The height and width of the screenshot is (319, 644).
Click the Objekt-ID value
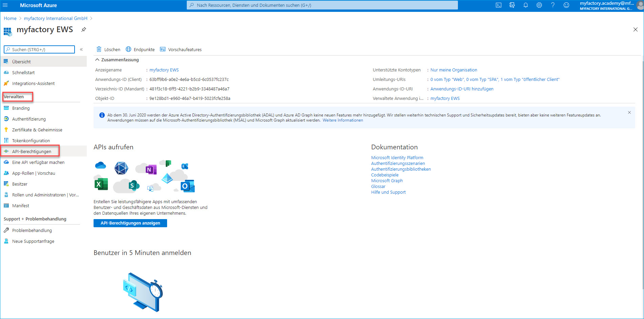pos(190,99)
